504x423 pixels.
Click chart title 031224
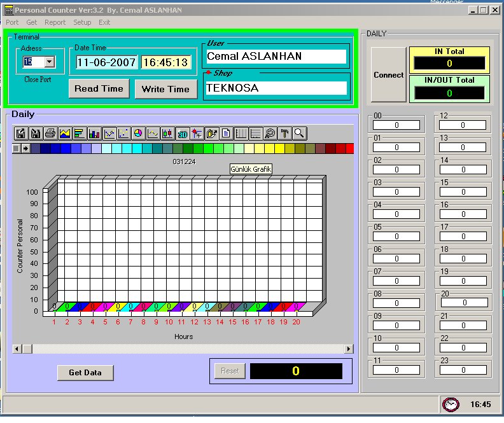(184, 162)
